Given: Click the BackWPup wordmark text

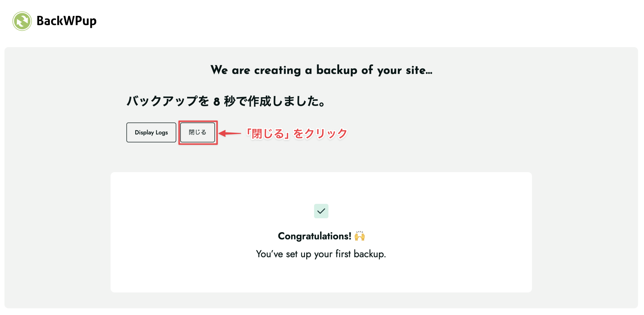Looking at the screenshot, I should coord(66,21).
